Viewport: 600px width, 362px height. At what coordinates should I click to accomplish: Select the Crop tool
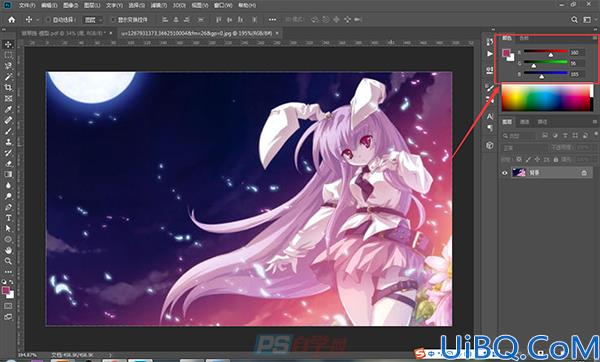[8, 88]
